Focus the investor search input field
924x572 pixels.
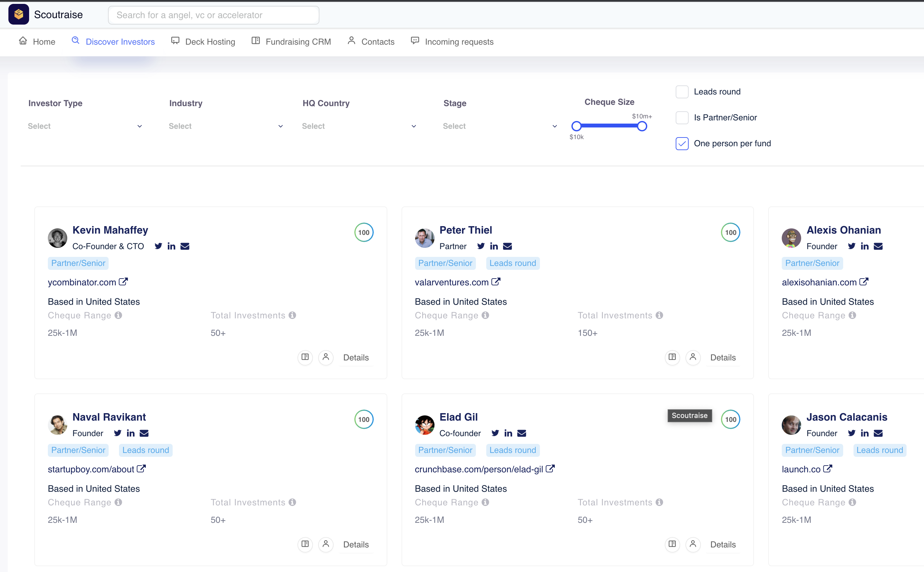[x=214, y=15]
